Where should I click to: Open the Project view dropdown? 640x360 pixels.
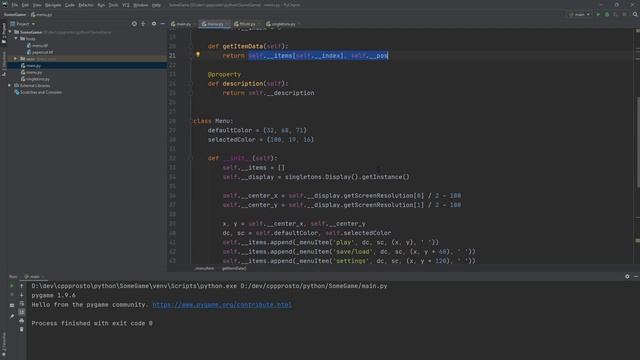23,24
